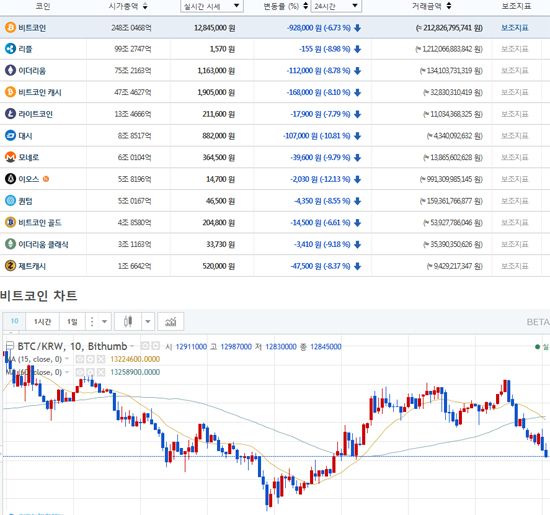550x515 pixels.
Task: Click the 라이트코인 coin name
Action: click(x=35, y=114)
